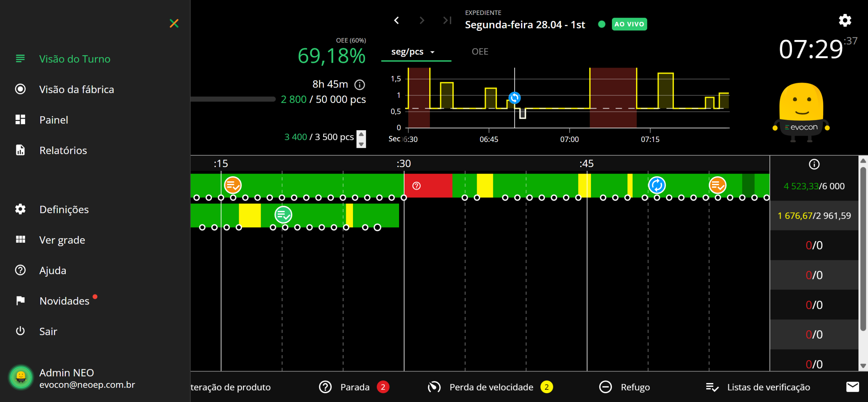Click the up arrow of order stepper
The width and height of the screenshot is (868, 402).
361,135
